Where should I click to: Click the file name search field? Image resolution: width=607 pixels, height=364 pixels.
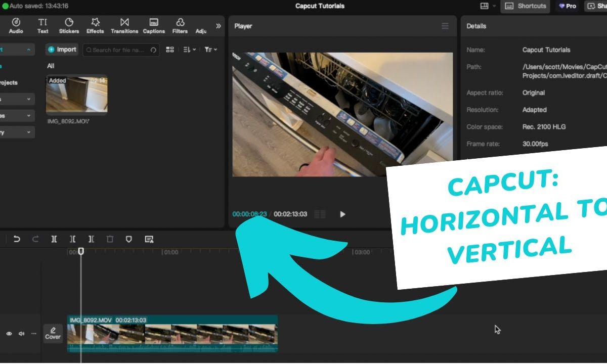coord(121,50)
